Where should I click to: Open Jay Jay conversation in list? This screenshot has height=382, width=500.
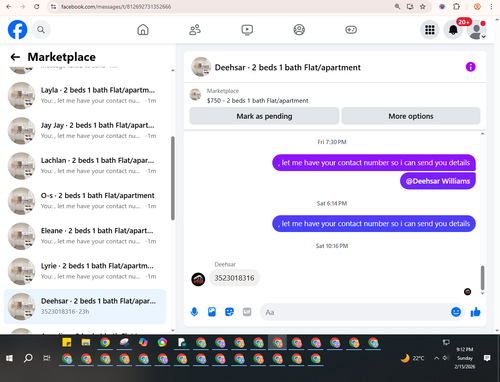pyautogui.click(x=85, y=131)
